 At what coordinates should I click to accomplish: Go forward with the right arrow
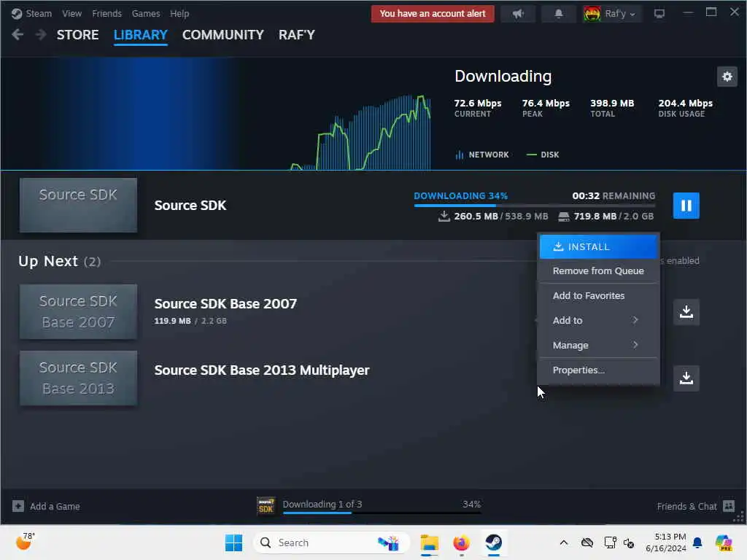click(41, 35)
